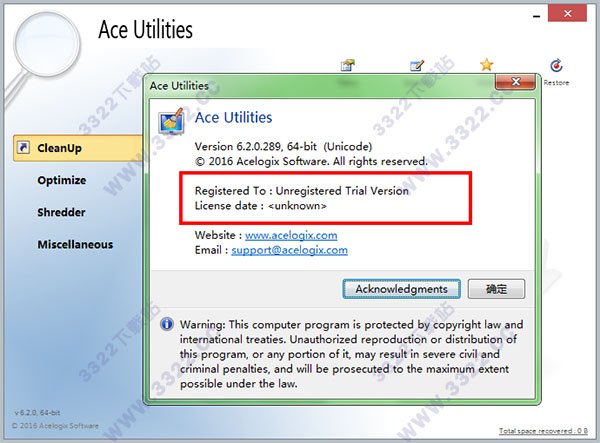Image resolution: width=600 pixels, height=443 pixels.
Task: Visit the www.acelogix.com website link
Action: point(291,235)
